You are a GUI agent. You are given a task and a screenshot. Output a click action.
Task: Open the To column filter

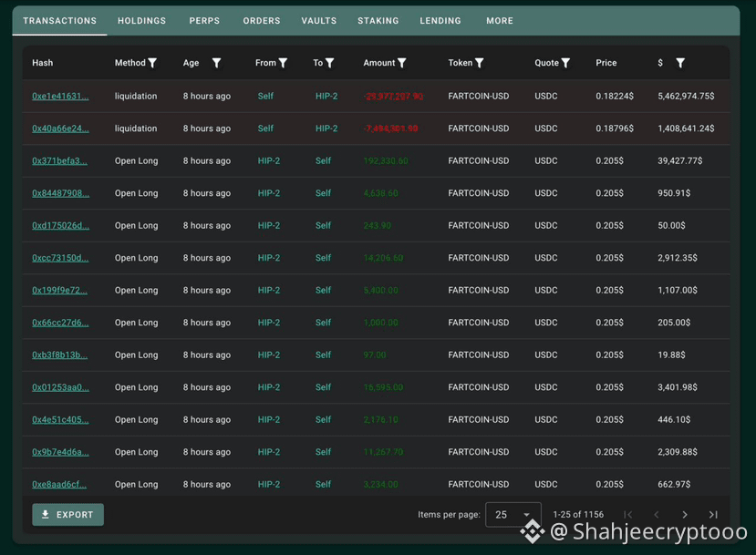pos(330,63)
